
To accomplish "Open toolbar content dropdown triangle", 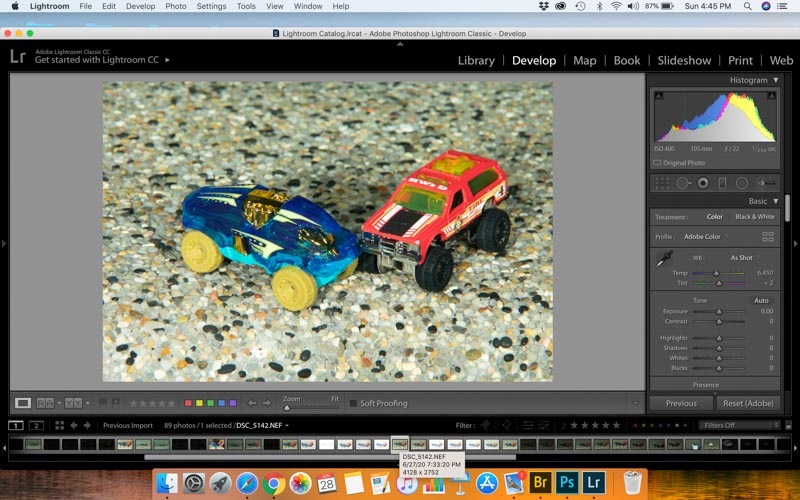I will pos(636,403).
